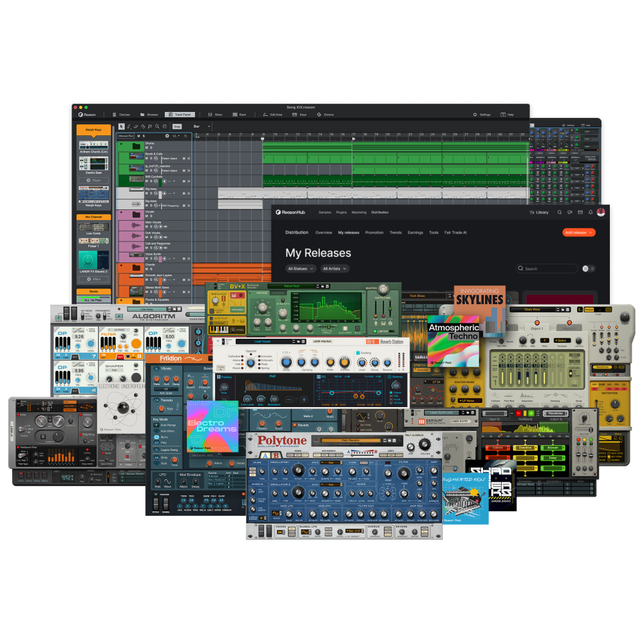Mute the Chords folder track
The width and height of the screenshot is (644, 644).
click(147, 269)
